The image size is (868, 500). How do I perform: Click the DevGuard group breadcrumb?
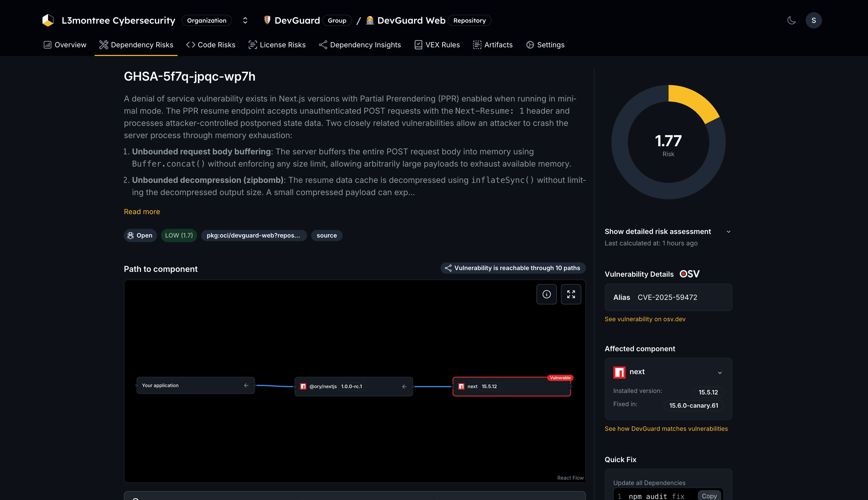click(x=297, y=20)
